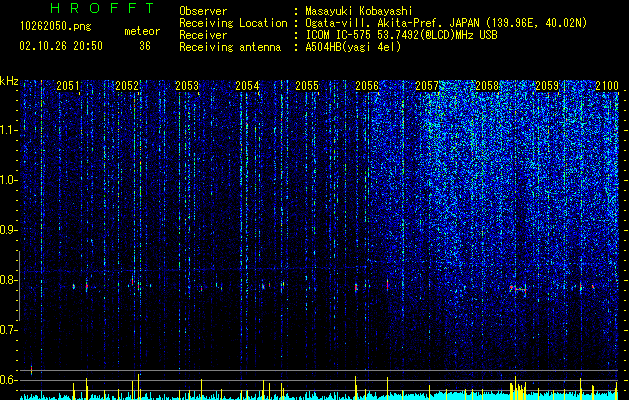This screenshot has height=400, width=629.
Task: Click the 2053 time marker
Action: 187,86
